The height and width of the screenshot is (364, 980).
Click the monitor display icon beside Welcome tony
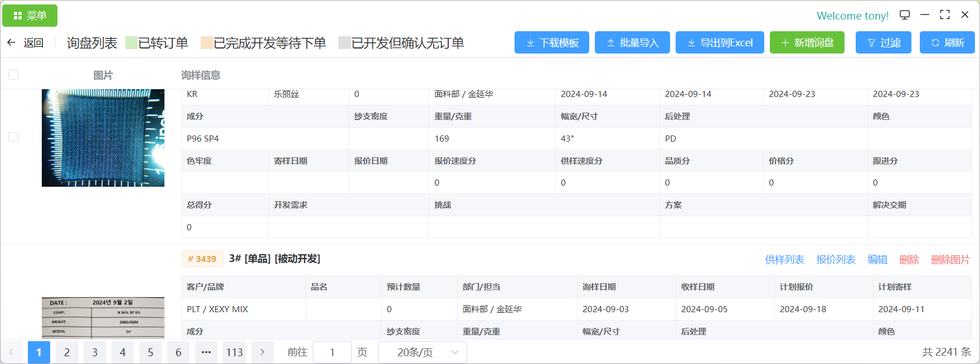[905, 15]
